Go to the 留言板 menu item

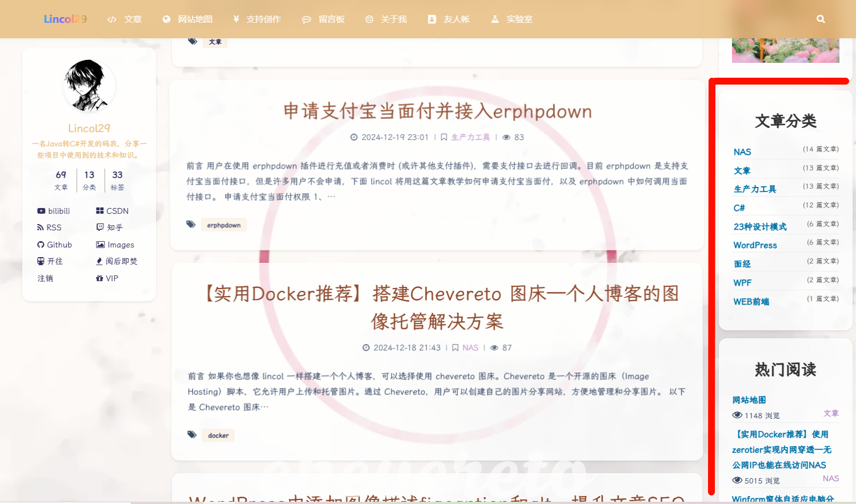[x=324, y=19]
